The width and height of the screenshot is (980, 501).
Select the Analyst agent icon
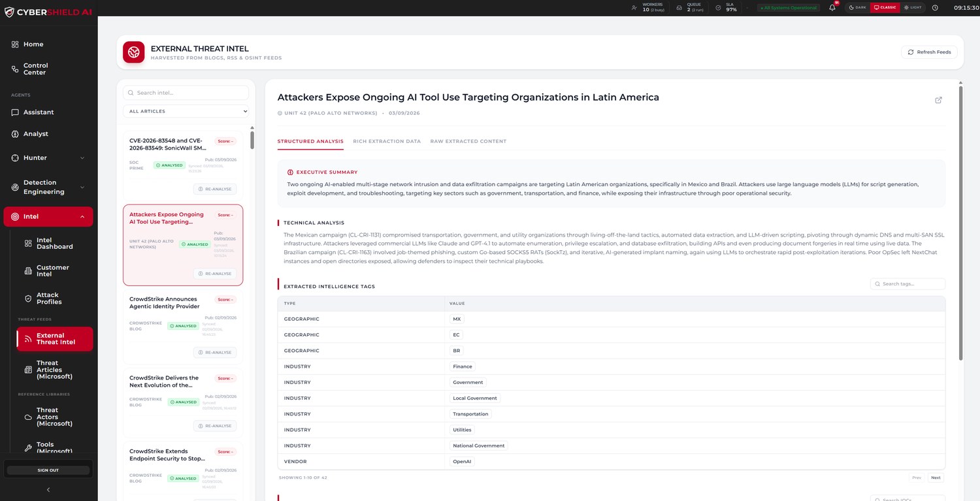coord(15,134)
